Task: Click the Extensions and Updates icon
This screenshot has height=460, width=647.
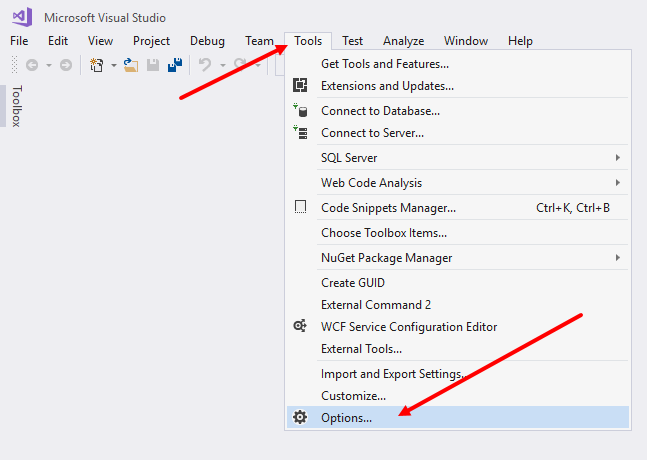Action: coord(300,85)
